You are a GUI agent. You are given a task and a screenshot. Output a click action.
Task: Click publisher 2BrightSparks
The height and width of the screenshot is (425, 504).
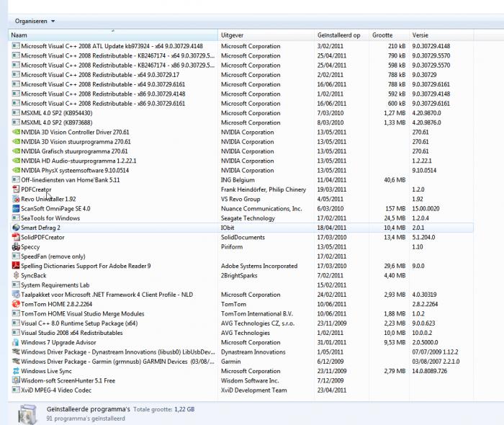[239, 275]
